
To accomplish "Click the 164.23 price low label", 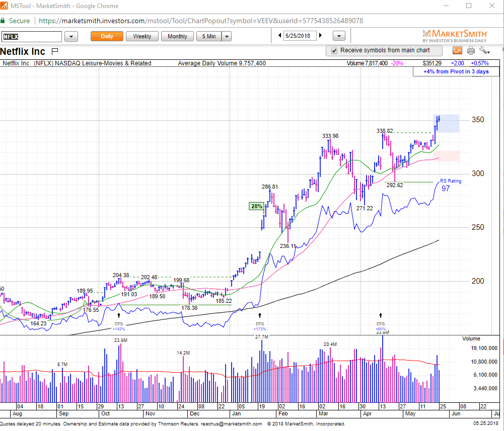I will click(39, 323).
